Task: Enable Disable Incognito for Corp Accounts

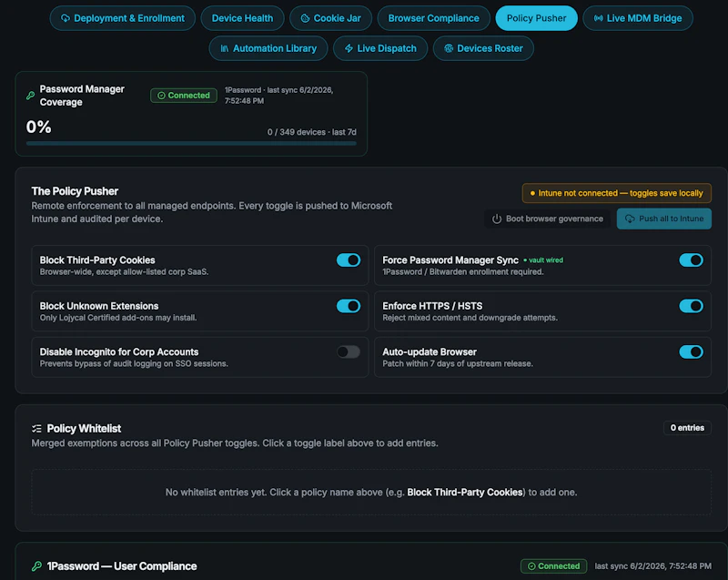Action: point(349,352)
